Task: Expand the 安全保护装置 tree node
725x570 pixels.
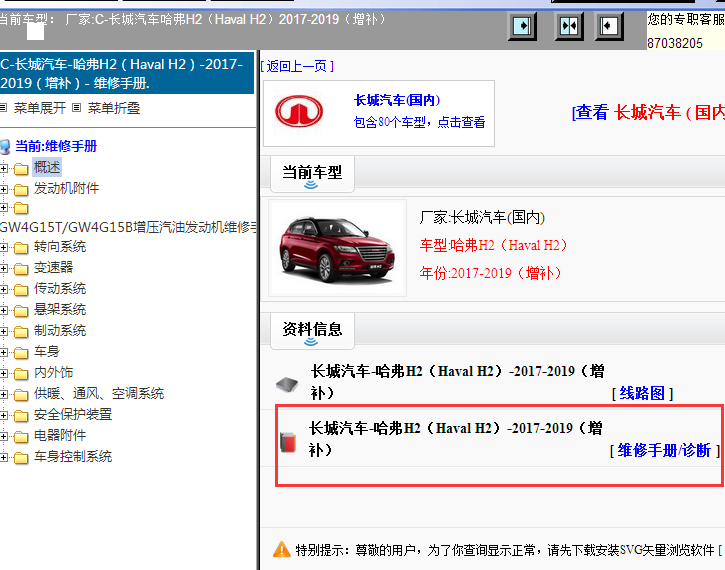Action: (3, 416)
